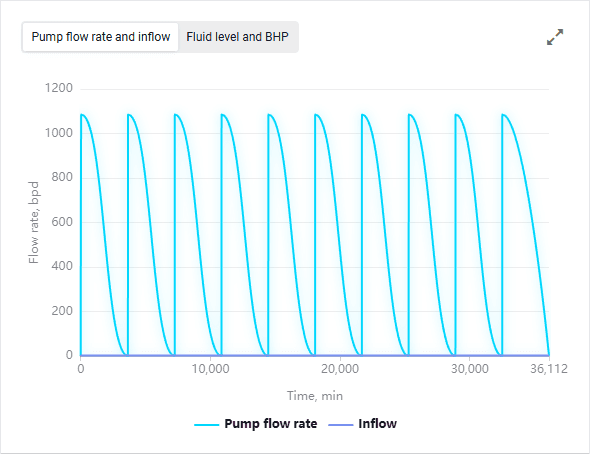Click the Time, min axis title
The width and height of the screenshot is (590, 454).
315,396
